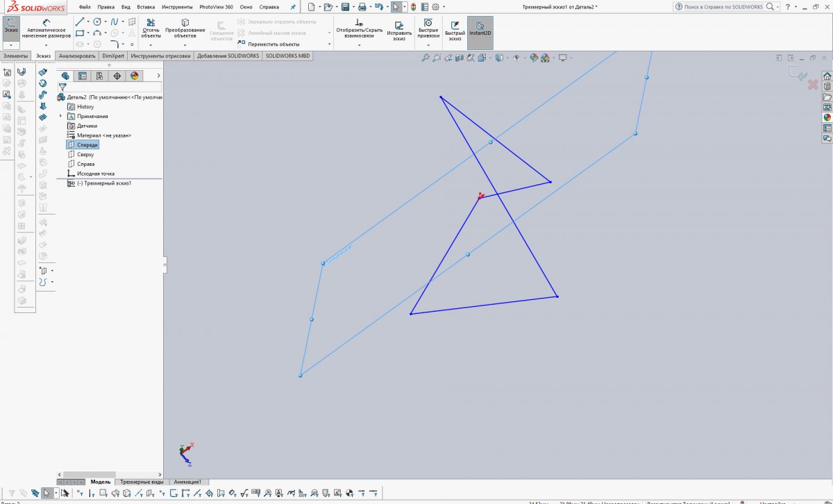The image size is (833, 504).
Task: Expand the Примечания tree node
Action: pyautogui.click(x=61, y=117)
